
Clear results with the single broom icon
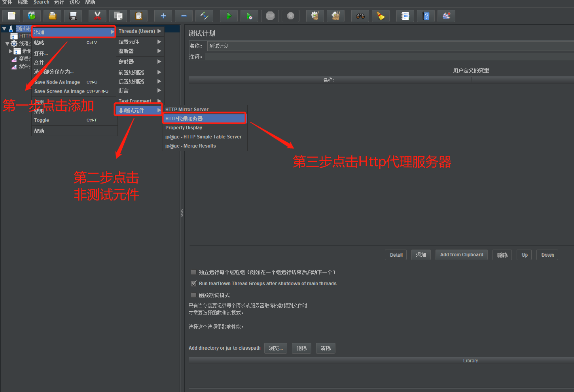coord(315,16)
